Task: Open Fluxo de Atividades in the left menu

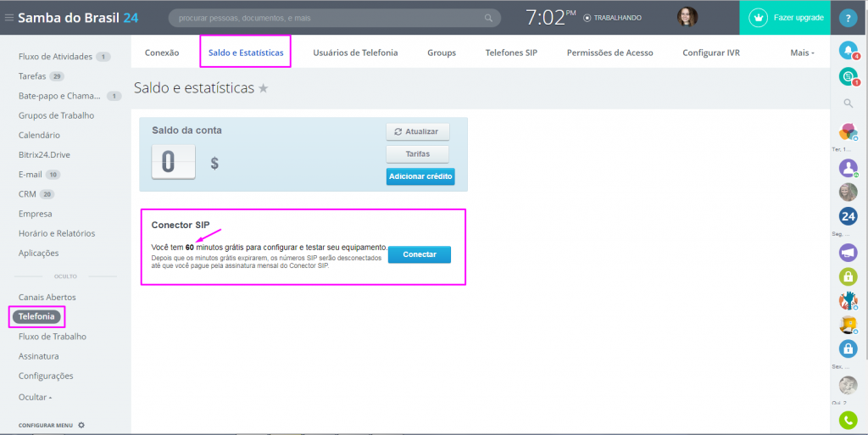Action: [55, 57]
